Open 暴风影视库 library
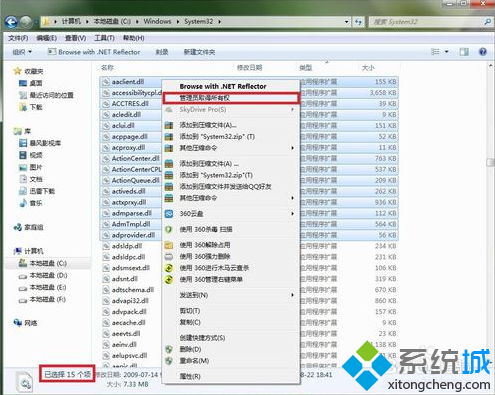The image size is (495, 395). pos(40,143)
